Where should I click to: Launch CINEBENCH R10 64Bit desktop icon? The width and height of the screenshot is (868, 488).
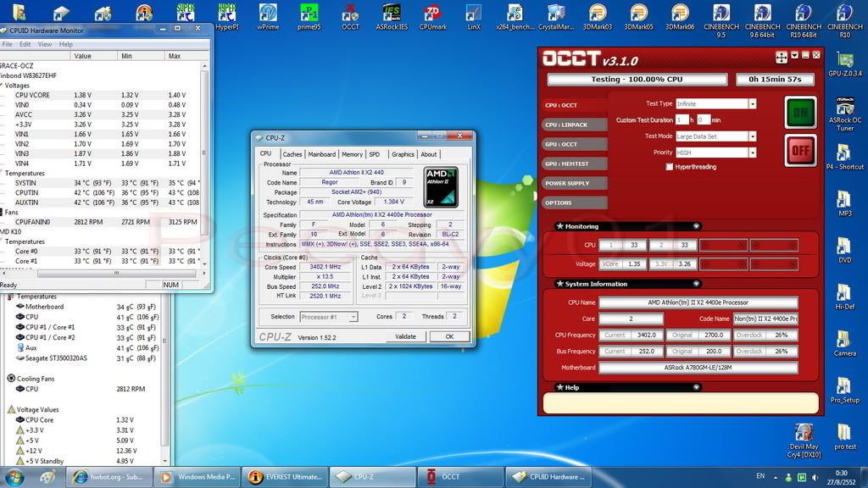pos(804,20)
